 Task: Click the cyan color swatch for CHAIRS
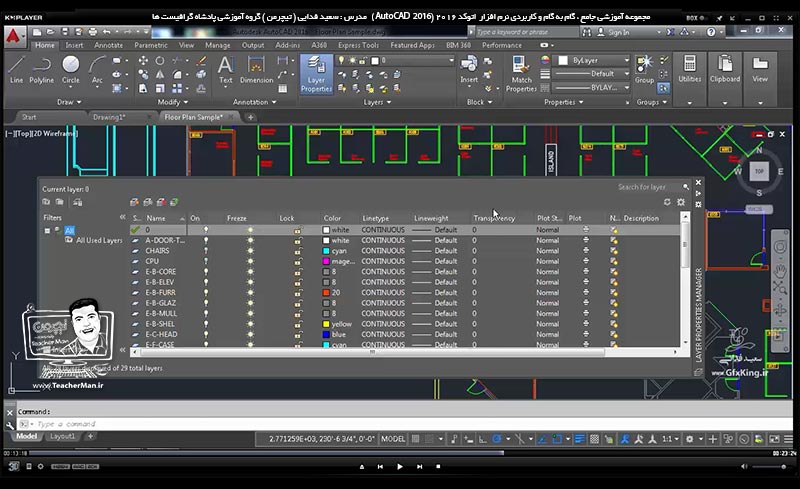click(x=326, y=251)
